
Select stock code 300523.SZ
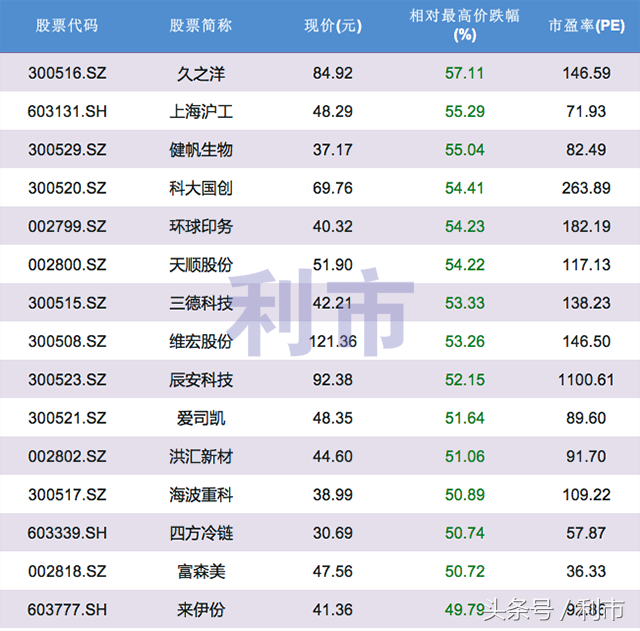[x=67, y=380]
